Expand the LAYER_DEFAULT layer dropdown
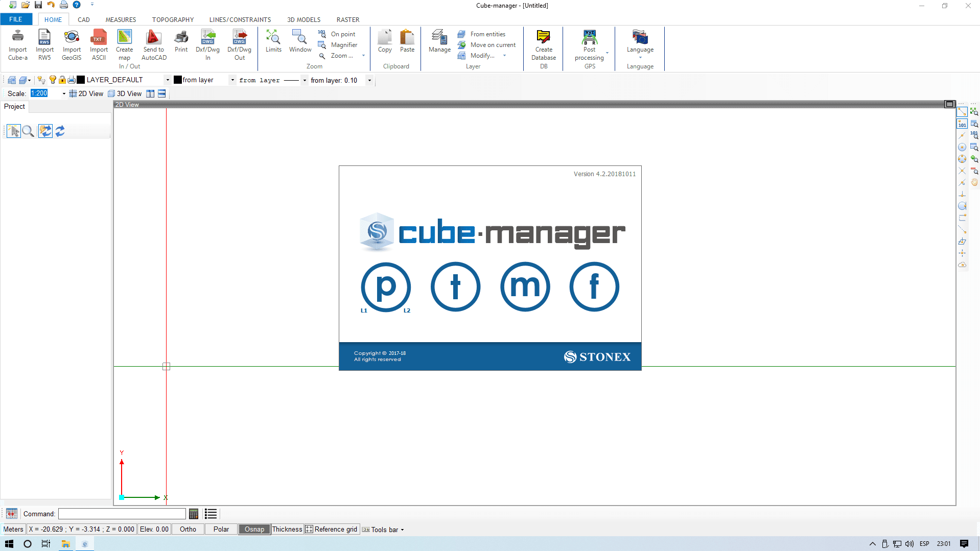Screen dimensions: 980x551 click(x=168, y=80)
